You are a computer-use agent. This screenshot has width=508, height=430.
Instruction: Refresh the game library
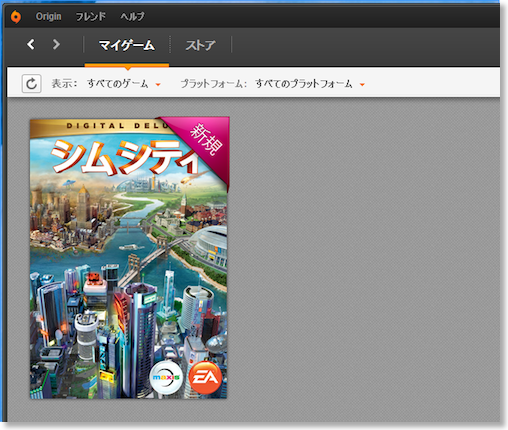(x=31, y=83)
